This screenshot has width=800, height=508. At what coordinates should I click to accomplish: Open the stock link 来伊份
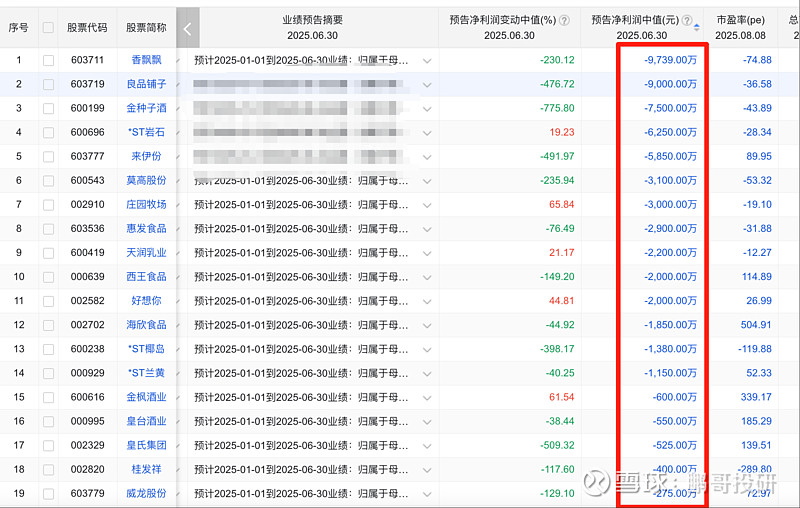point(146,156)
